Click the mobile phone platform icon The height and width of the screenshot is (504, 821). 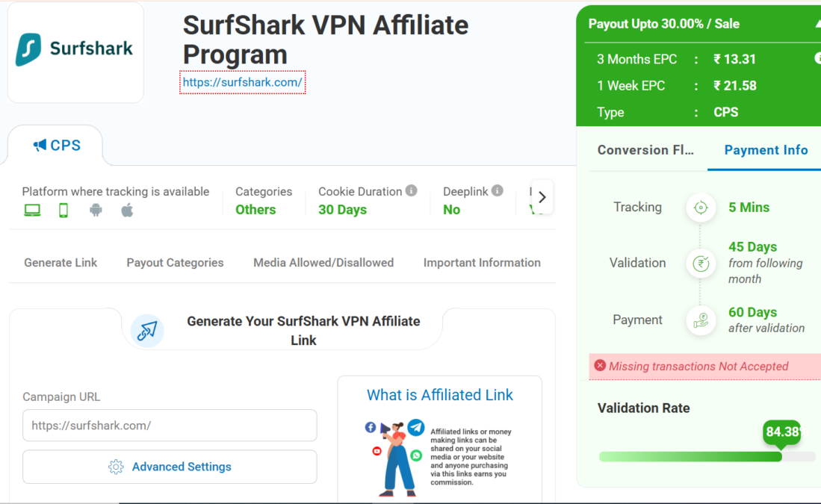click(63, 211)
